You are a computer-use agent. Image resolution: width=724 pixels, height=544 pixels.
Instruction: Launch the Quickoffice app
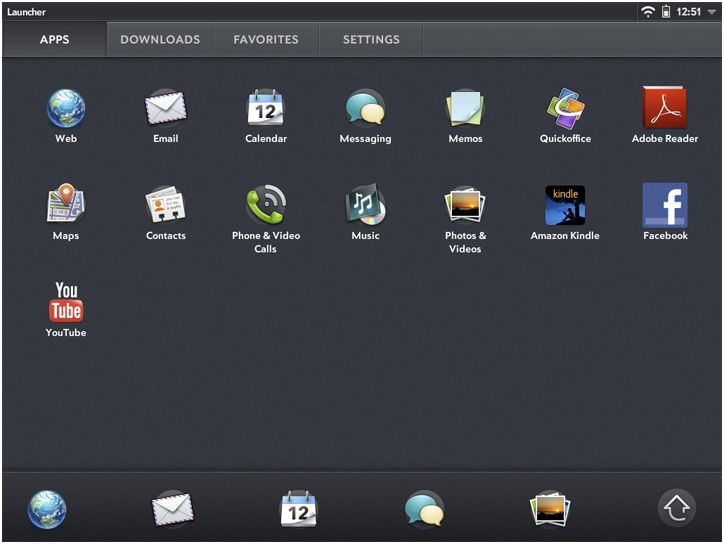565,108
